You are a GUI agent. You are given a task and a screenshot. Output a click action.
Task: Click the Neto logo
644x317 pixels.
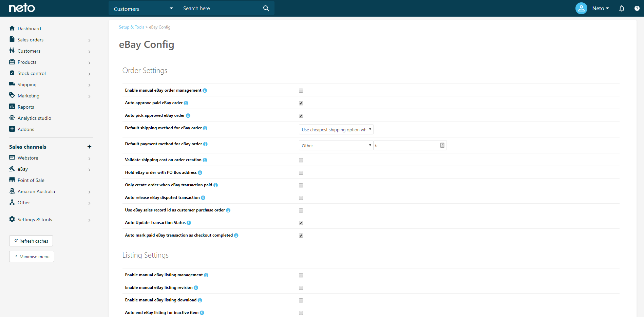pos(22,8)
